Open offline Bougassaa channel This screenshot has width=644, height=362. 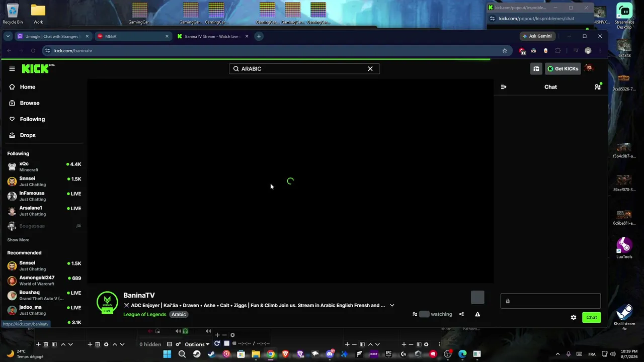pos(44,226)
